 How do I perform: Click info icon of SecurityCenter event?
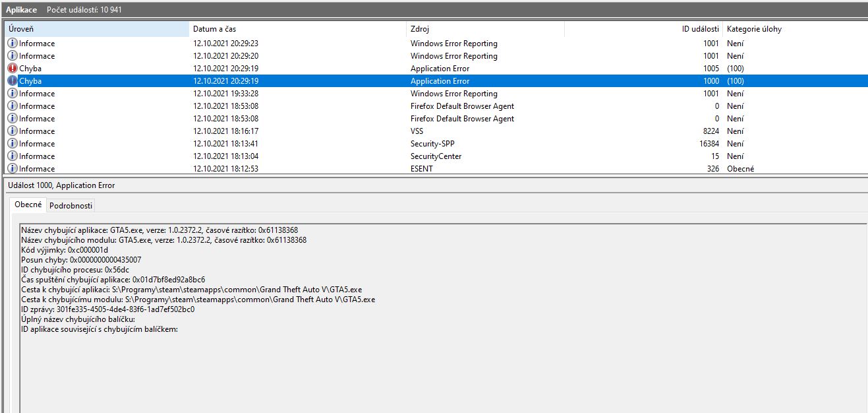click(13, 156)
